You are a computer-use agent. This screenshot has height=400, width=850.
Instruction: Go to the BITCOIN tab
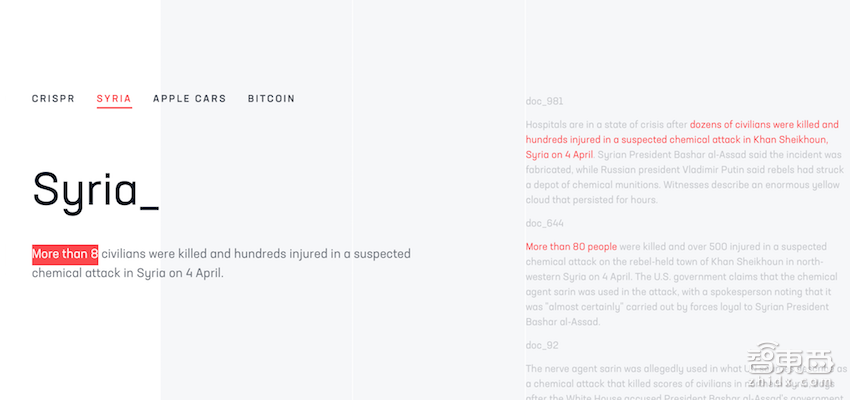(271, 99)
